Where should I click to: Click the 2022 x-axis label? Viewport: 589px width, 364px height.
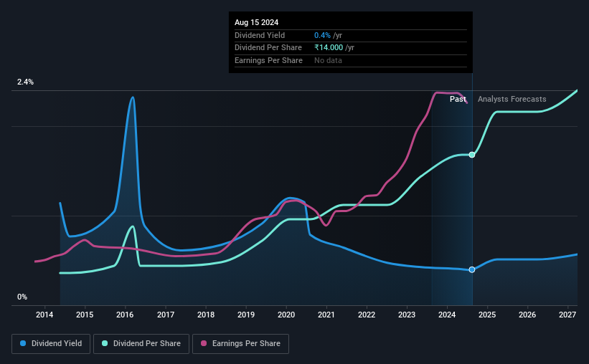(367, 315)
